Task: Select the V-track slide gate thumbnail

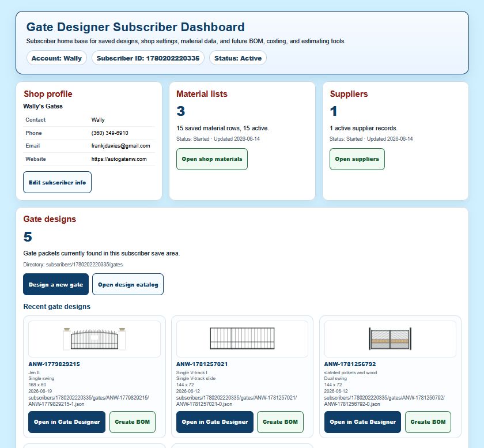Action: (x=242, y=339)
